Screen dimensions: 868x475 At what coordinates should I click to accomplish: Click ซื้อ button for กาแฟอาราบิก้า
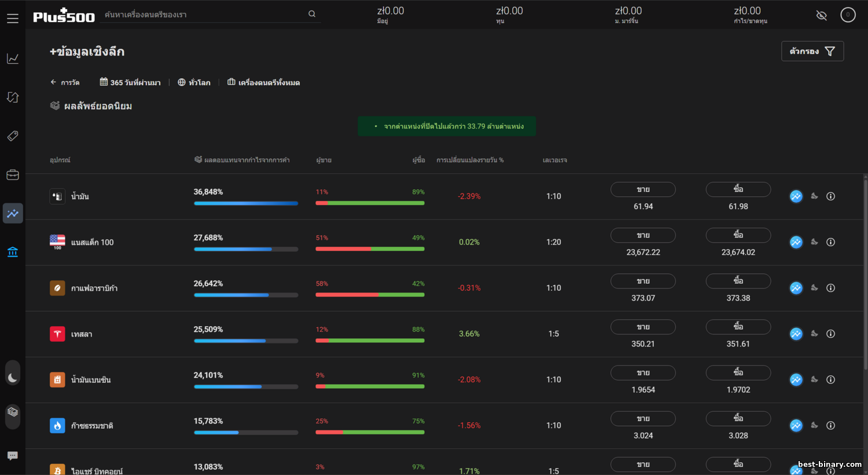click(738, 281)
